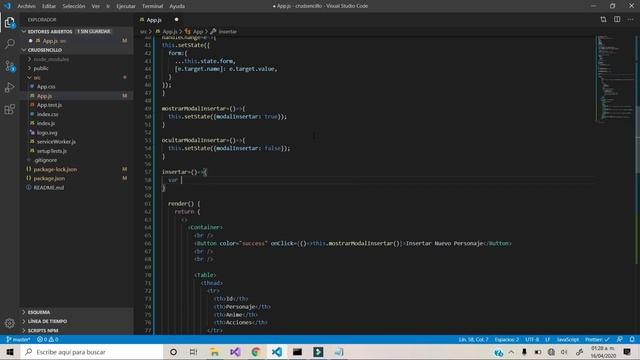Click the compare changes icon in editor toolbar
The image size is (640, 360).
[603, 20]
